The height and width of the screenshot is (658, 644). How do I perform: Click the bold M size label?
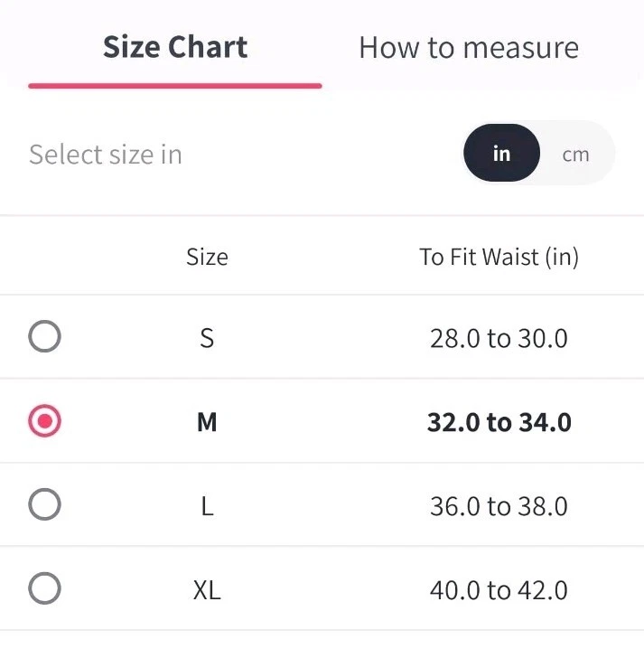tap(207, 422)
